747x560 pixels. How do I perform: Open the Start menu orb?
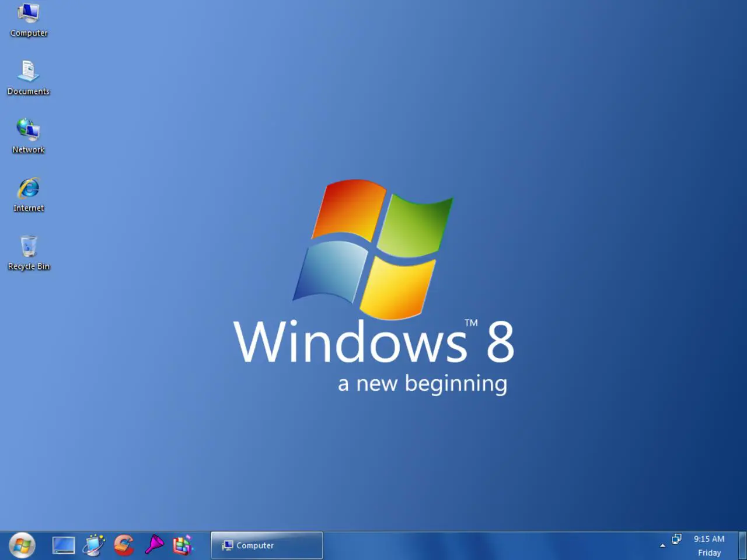coord(22,544)
